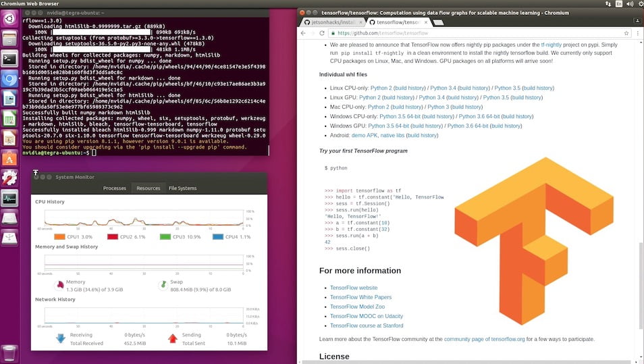Image resolution: width=644 pixels, height=364 pixels.
Task: Open the TensorFlow website link
Action: [354, 288]
